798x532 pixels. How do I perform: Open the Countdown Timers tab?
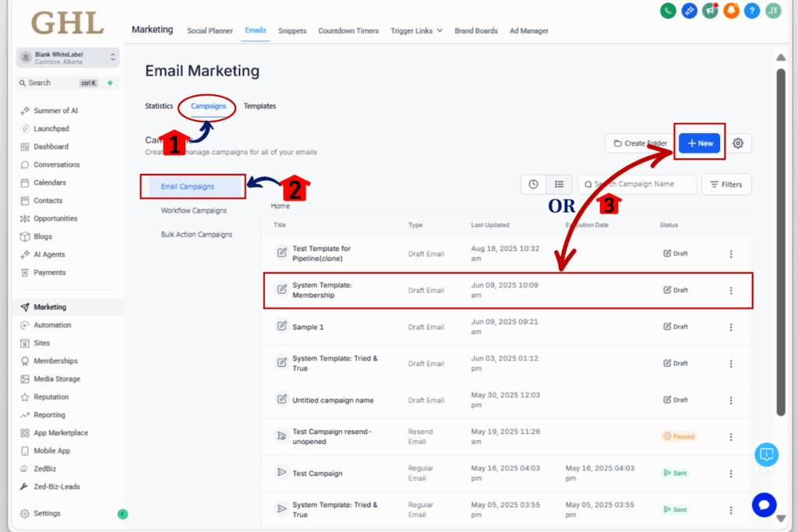point(348,31)
